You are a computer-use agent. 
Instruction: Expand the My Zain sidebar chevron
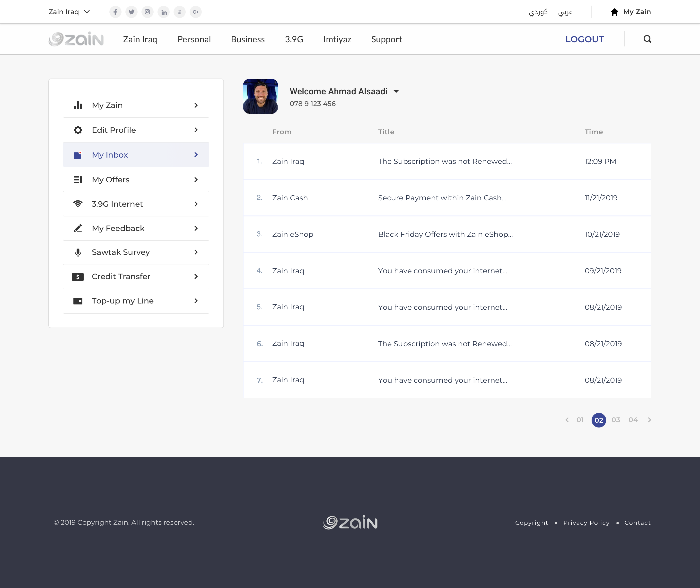(x=196, y=105)
